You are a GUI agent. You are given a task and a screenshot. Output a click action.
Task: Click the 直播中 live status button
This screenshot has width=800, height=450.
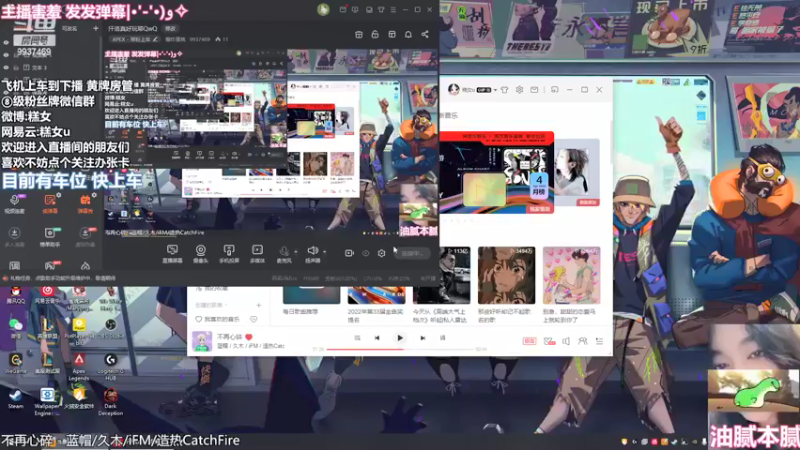point(412,253)
